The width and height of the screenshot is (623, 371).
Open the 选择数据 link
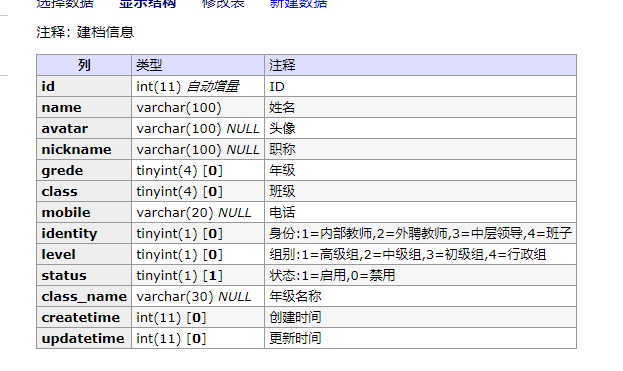(65, 4)
